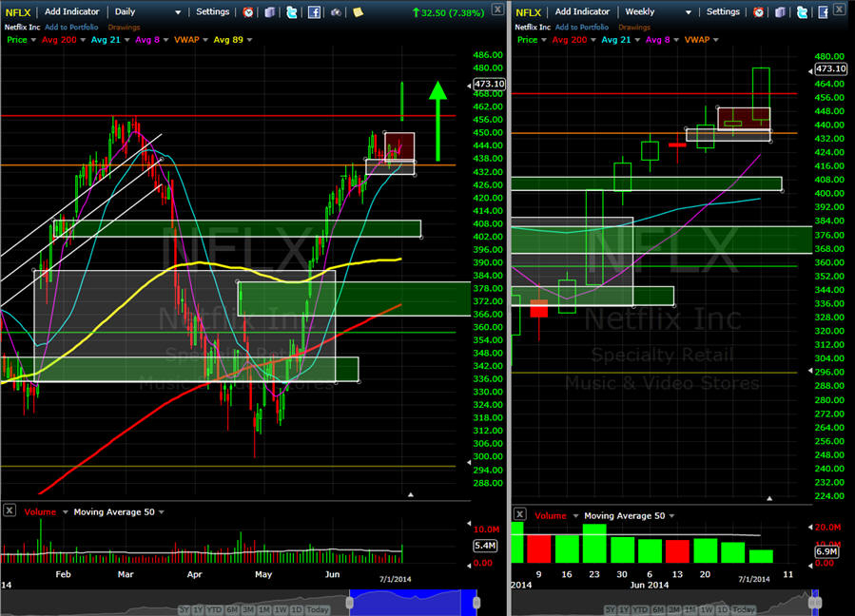Click the 473.10 price label in Weekly chart
855x616 pixels.
(830, 68)
